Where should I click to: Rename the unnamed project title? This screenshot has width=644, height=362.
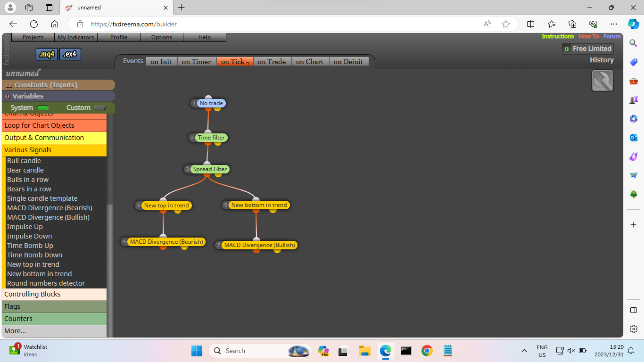(x=23, y=73)
